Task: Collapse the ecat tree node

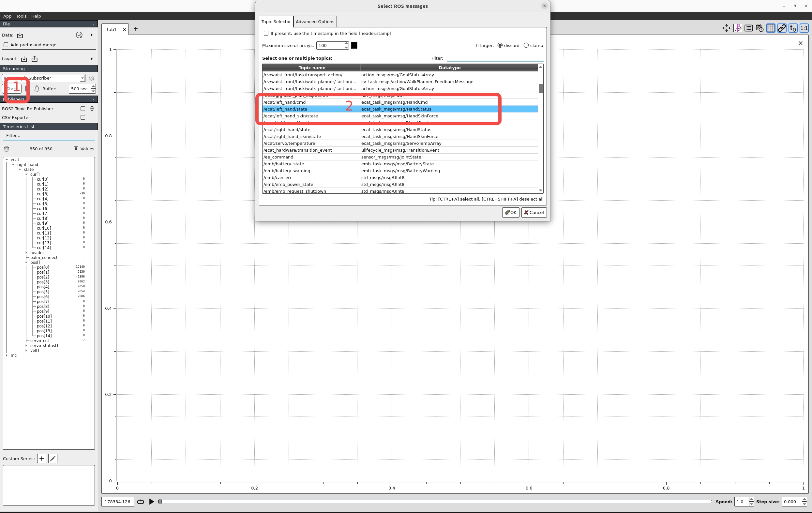Action: (x=7, y=160)
